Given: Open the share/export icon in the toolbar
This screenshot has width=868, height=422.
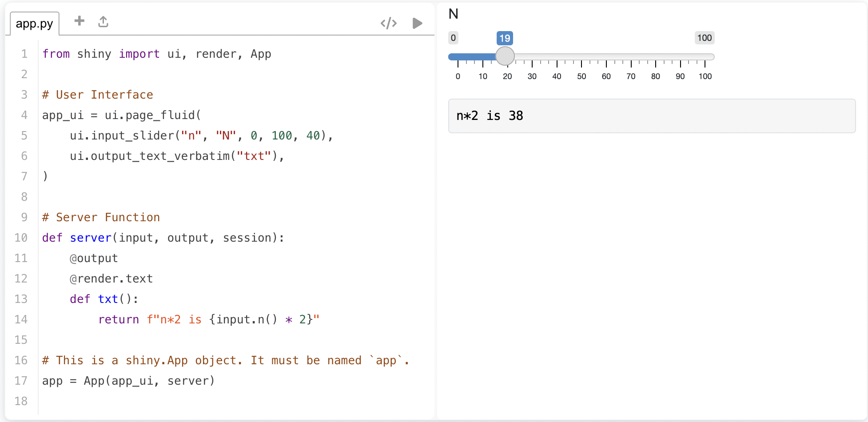Looking at the screenshot, I should tap(103, 21).
